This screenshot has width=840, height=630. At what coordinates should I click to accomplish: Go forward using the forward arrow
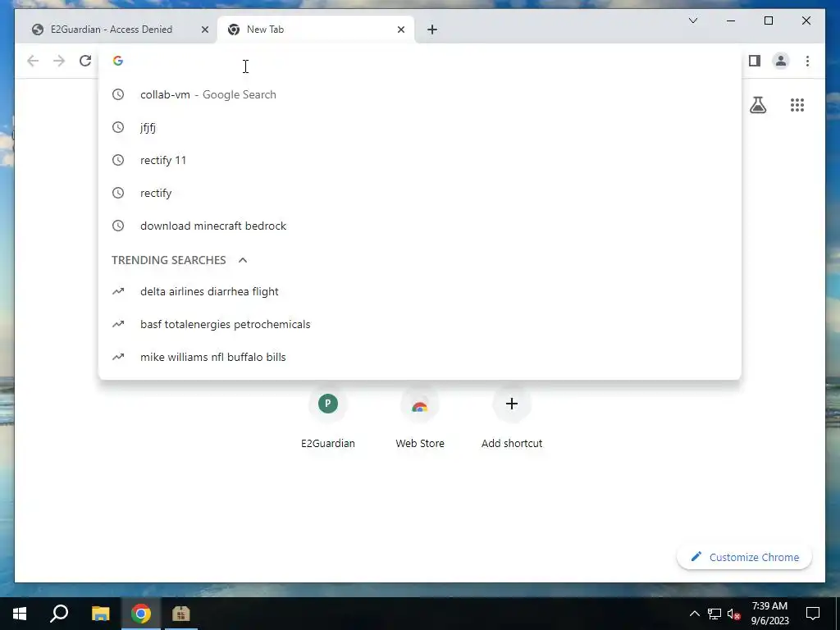tap(59, 61)
